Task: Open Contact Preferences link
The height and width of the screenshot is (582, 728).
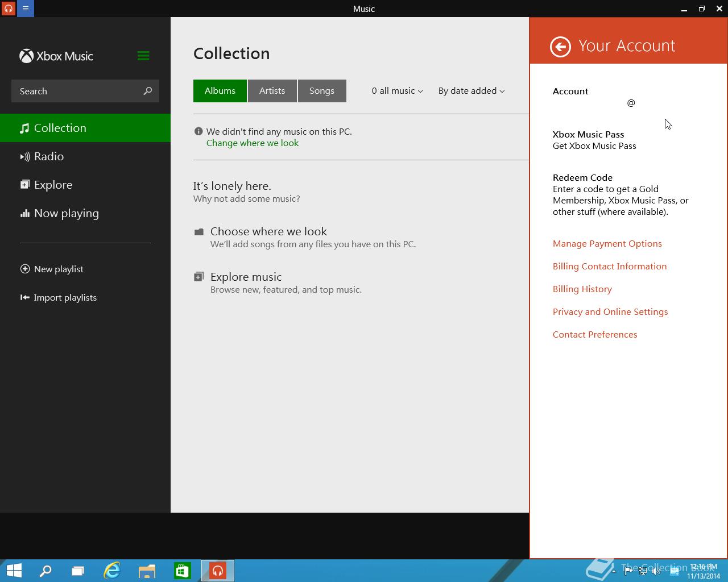Action: [595, 335]
